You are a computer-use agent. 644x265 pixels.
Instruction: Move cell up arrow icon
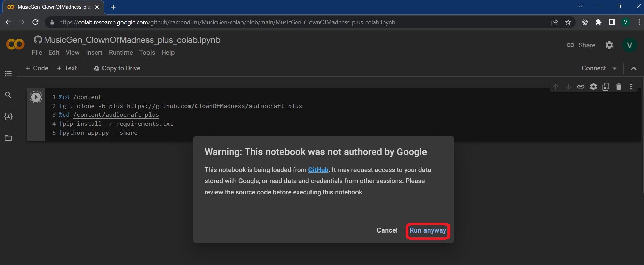(555, 87)
